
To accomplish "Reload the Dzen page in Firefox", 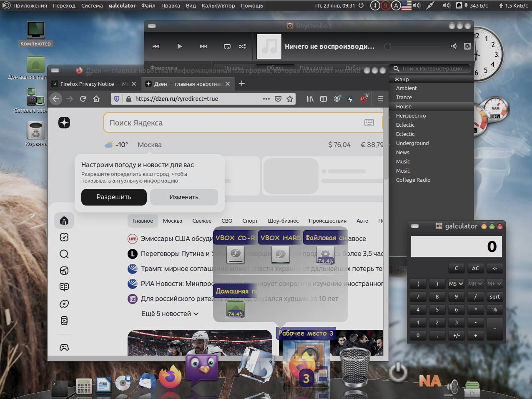I will [83, 99].
